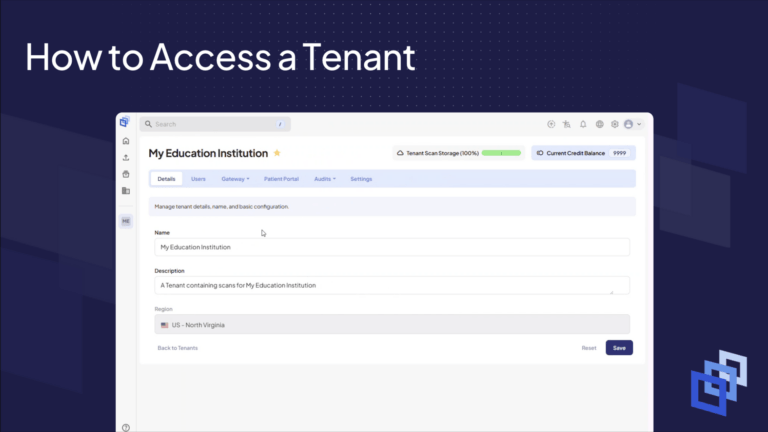Image resolution: width=768 pixels, height=432 pixels.
Task: Toggle the favorite star for My Education Institution
Action: (277, 153)
